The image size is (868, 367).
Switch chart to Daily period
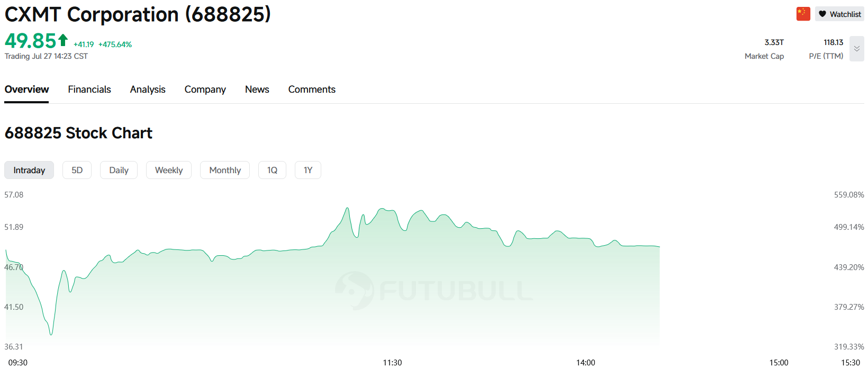pos(119,170)
